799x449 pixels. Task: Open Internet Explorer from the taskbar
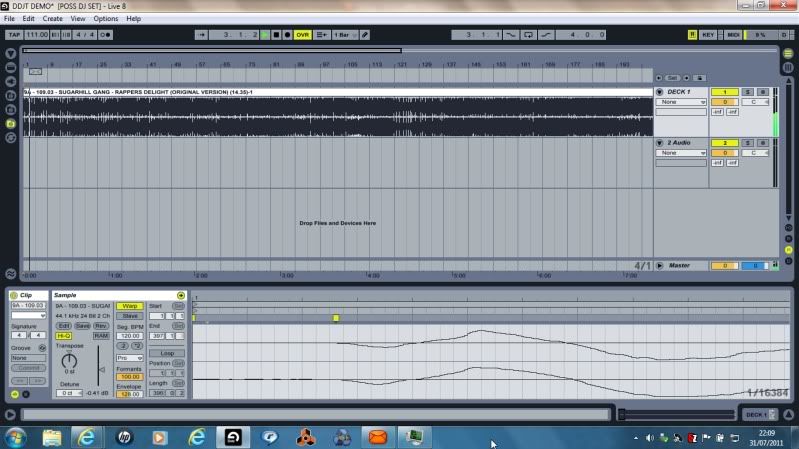pos(88,437)
